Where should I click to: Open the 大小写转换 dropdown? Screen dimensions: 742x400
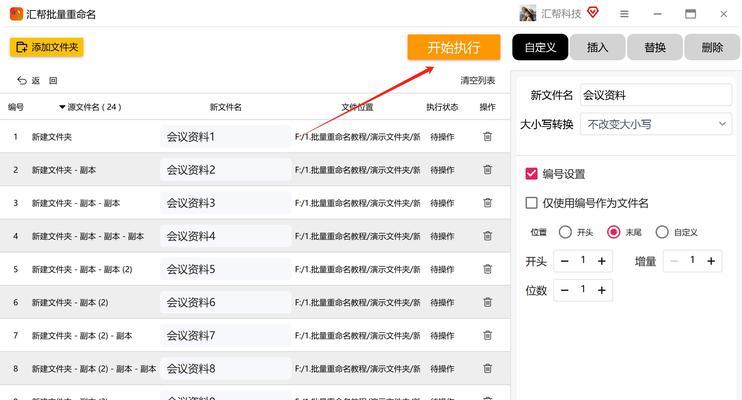[656, 124]
